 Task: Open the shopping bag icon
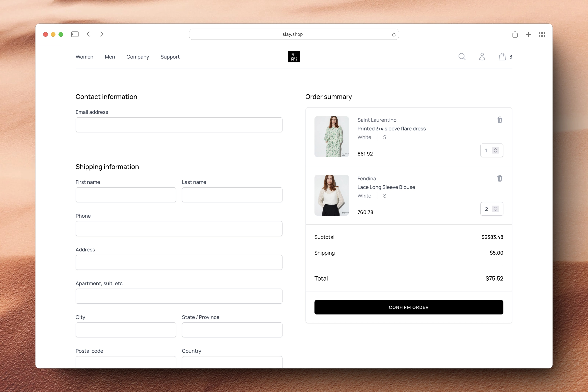pos(502,57)
